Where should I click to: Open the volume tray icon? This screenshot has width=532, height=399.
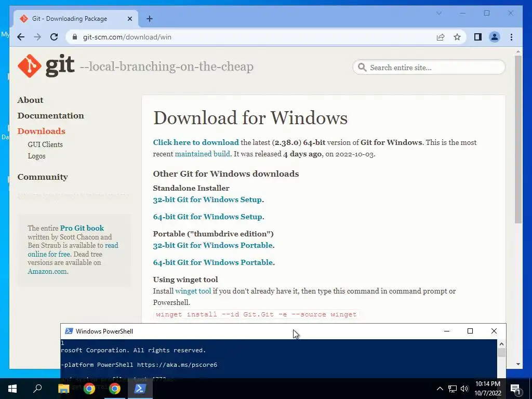464,389
